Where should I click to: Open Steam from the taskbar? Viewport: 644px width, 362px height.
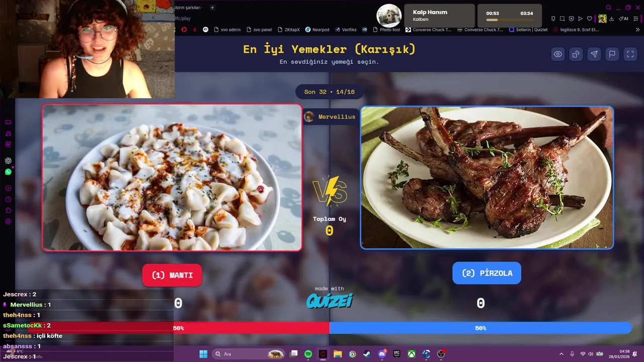(367, 354)
